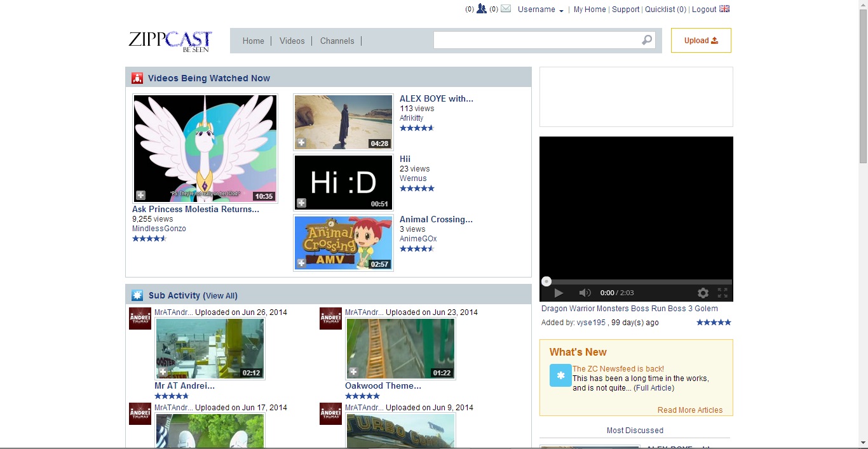Open View All sub activity

click(220, 296)
